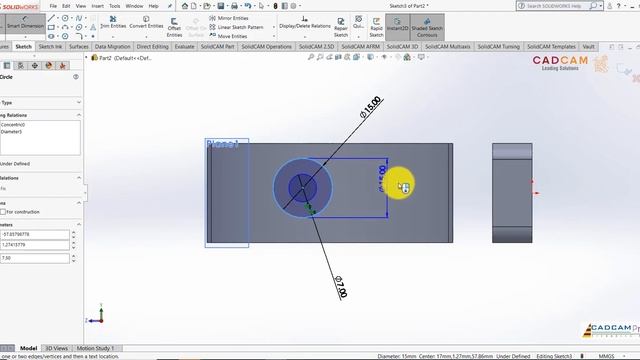Click the Ø15.00 dimension label
Image resolution: width=640 pixels, height=360 pixels.
(x=370, y=107)
